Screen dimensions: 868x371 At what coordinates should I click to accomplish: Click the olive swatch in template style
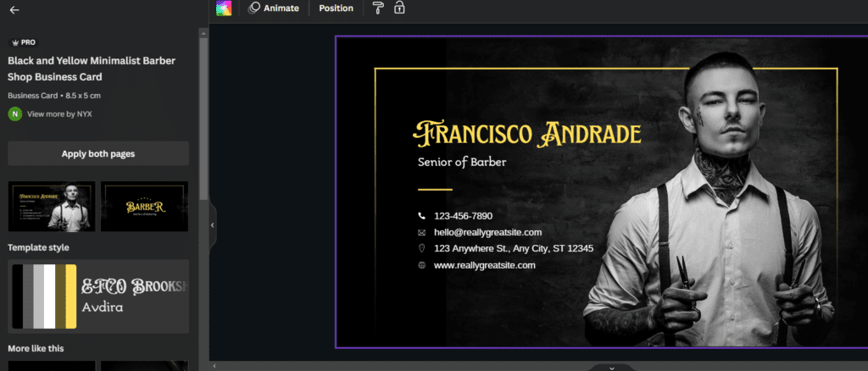click(x=60, y=296)
